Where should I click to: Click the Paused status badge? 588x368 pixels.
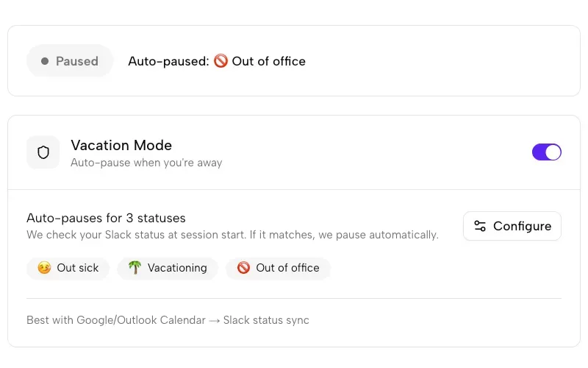[x=70, y=61]
